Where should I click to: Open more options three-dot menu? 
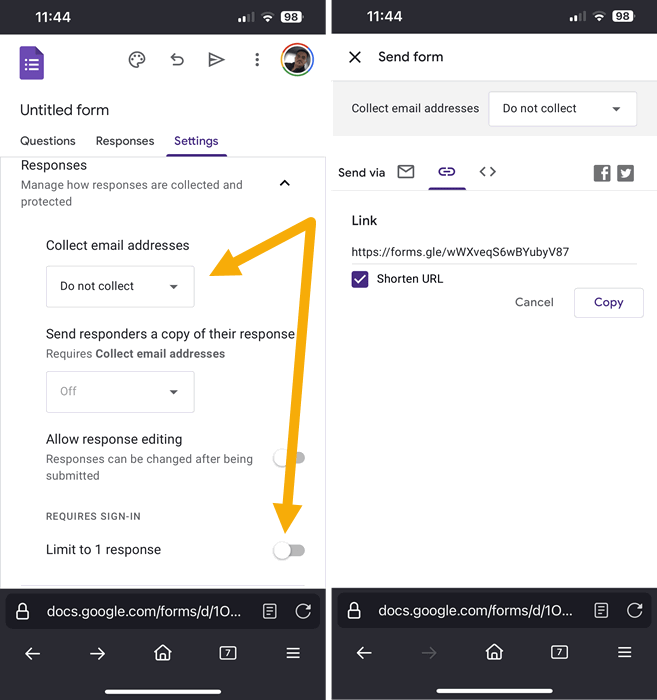(257, 60)
